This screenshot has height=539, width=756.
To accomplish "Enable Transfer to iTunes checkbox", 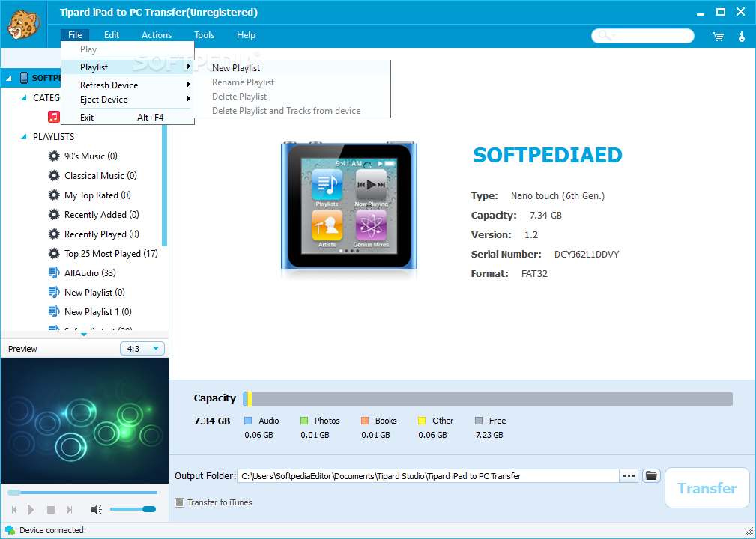I will (x=179, y=502).
